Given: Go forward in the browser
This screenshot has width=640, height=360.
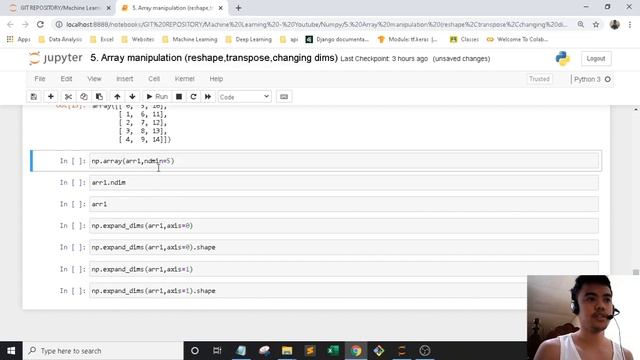Looking at the screenshot, I should pyautogui.click(x=25, y=24).
